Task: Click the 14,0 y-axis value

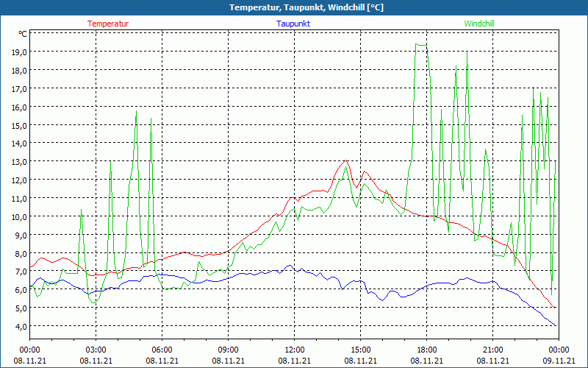Action: tap(19, 144)
